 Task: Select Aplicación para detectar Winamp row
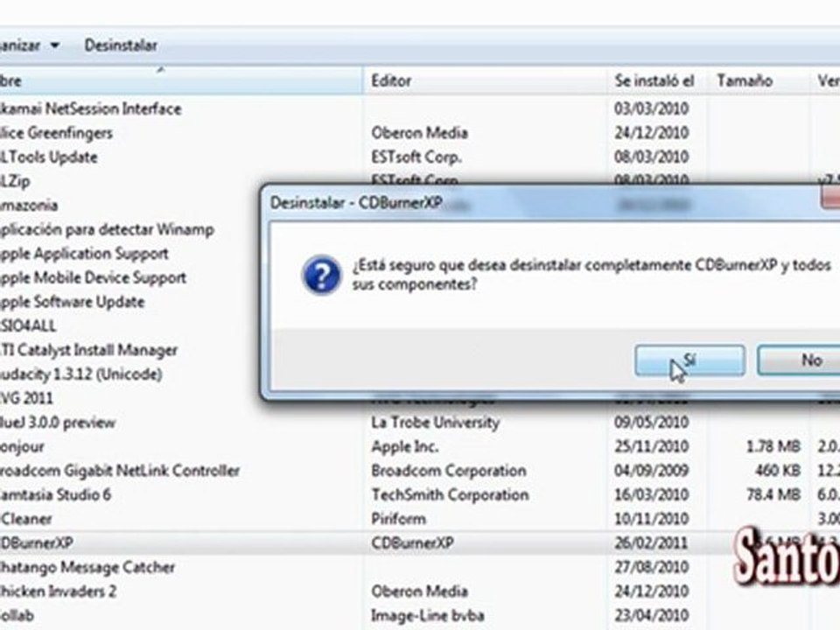(107, 229)
